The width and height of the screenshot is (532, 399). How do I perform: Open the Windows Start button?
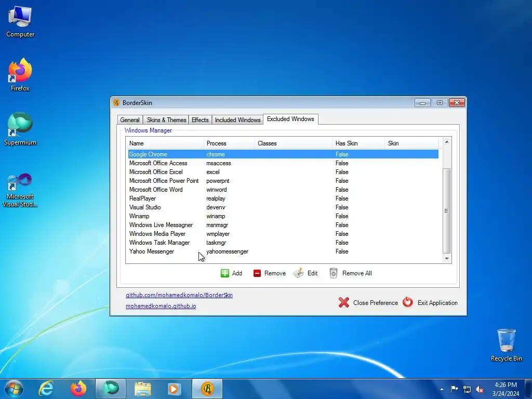point(14,389)
